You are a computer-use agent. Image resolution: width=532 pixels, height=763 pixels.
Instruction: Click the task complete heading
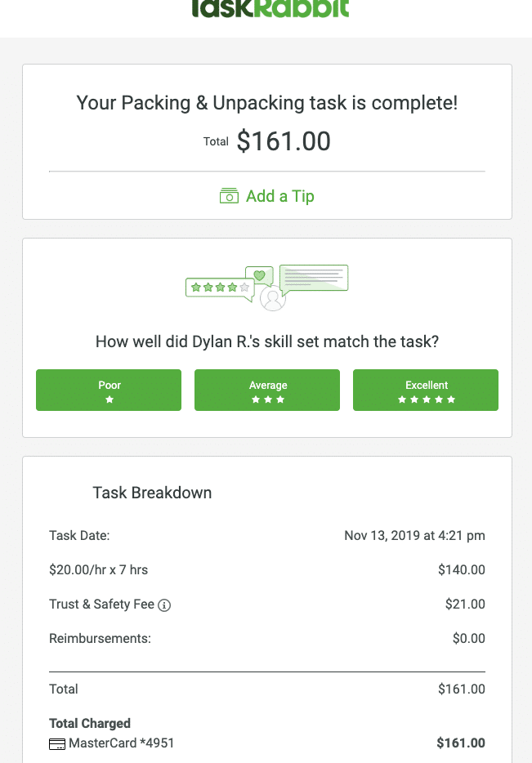[x=266, y=103]
